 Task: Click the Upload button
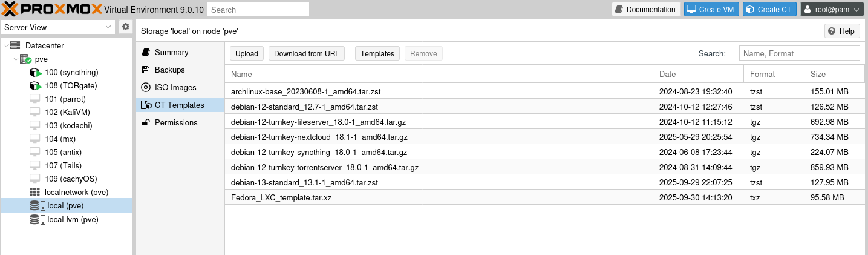tap(246, 54)
